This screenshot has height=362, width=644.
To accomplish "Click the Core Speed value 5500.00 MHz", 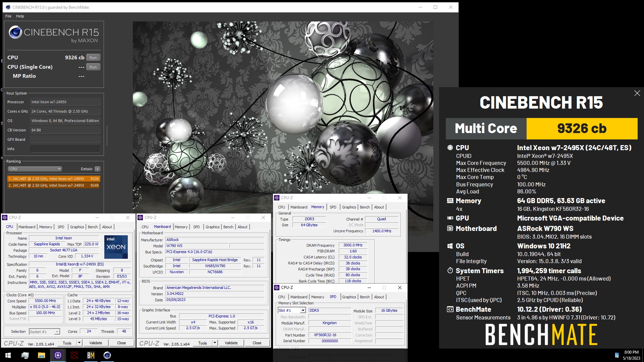I will tap(46, 301).
